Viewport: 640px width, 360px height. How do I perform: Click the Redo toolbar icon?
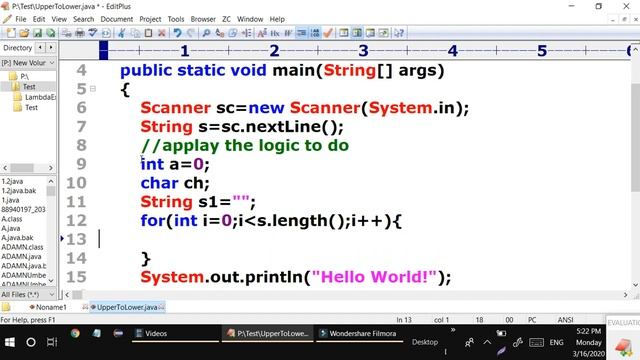(x=191, y=33)
